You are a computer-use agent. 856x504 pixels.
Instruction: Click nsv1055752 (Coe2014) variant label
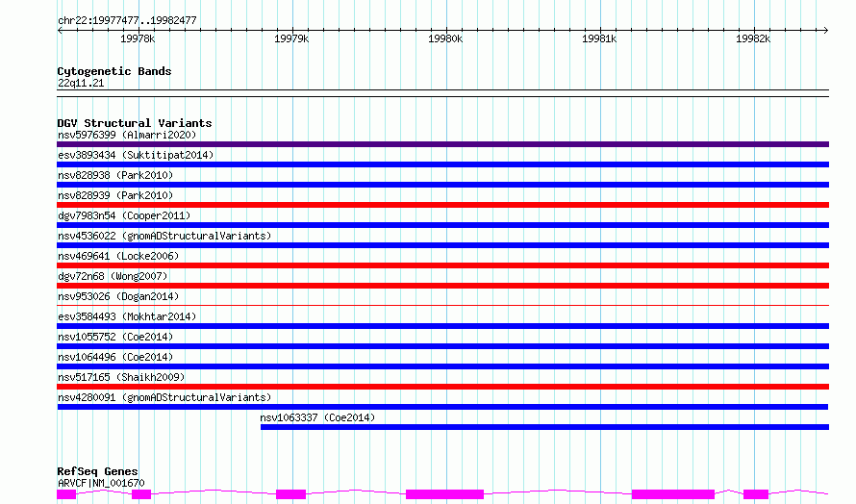(x=115, y=337)
